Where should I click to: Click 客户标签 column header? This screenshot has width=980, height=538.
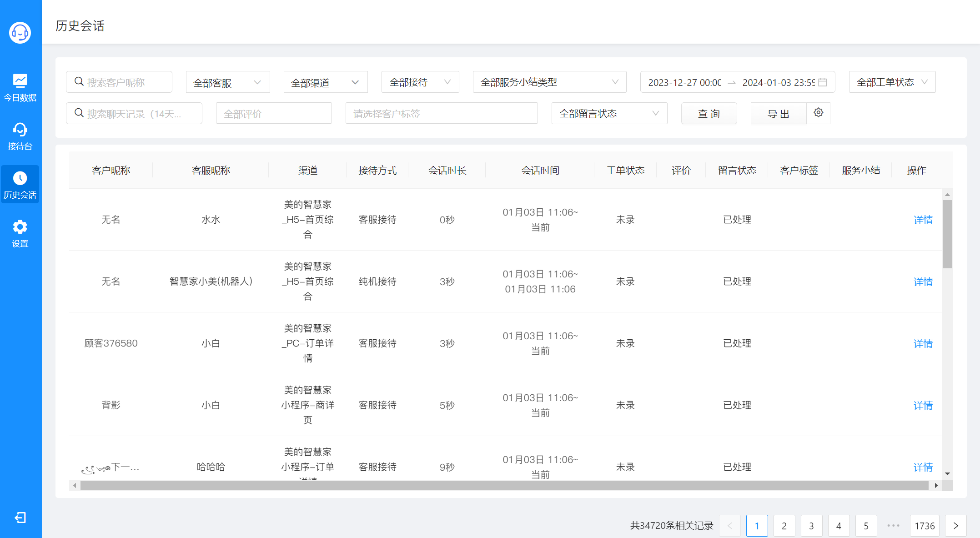click(799, 171)
